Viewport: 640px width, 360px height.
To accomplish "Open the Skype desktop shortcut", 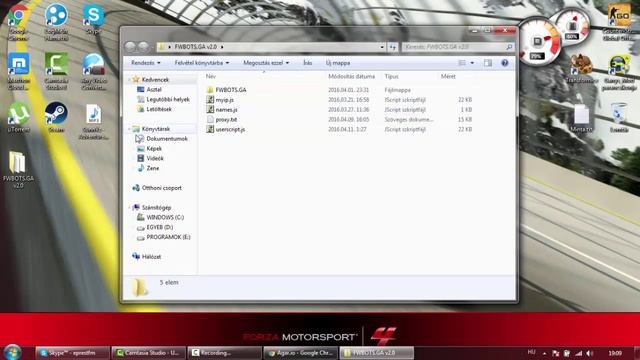I will click(93, 19).
